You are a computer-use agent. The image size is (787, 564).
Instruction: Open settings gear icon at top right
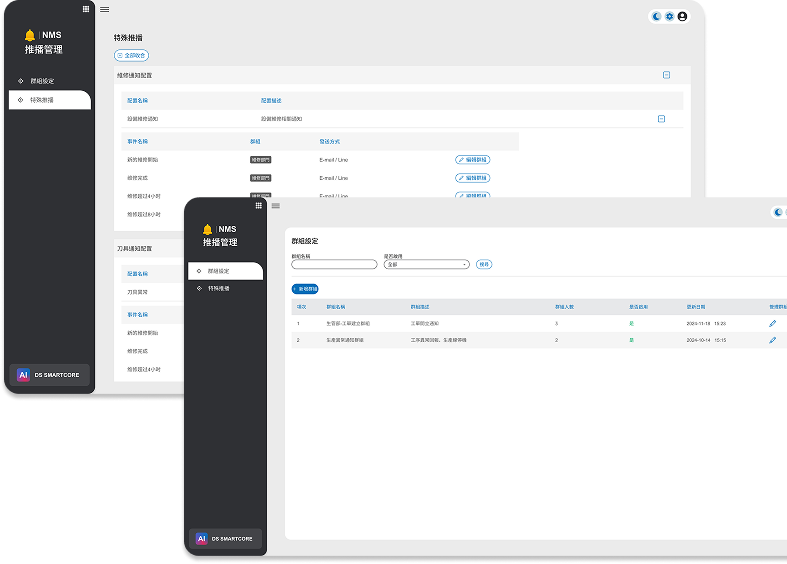pos(669,16)
